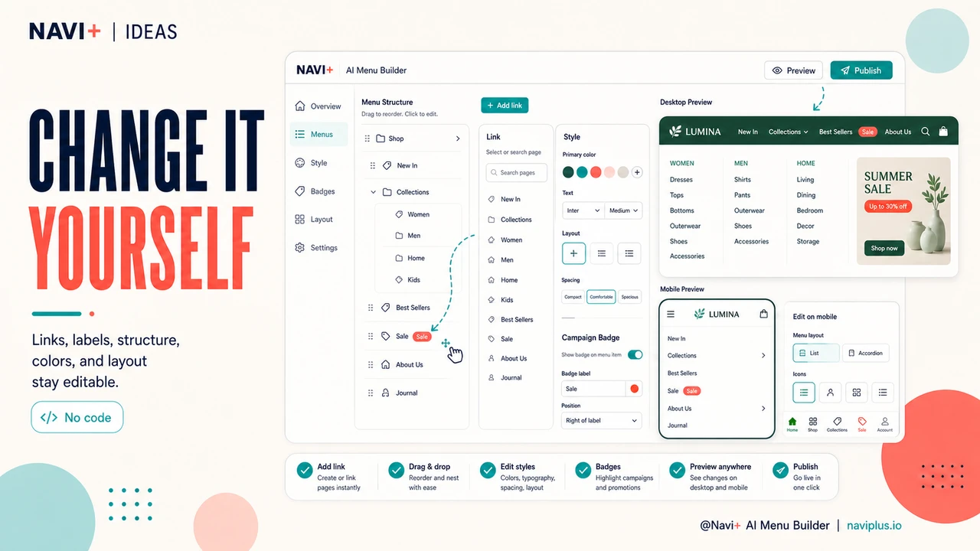Add a new primary color with plus circle

(x=637, y=172)
